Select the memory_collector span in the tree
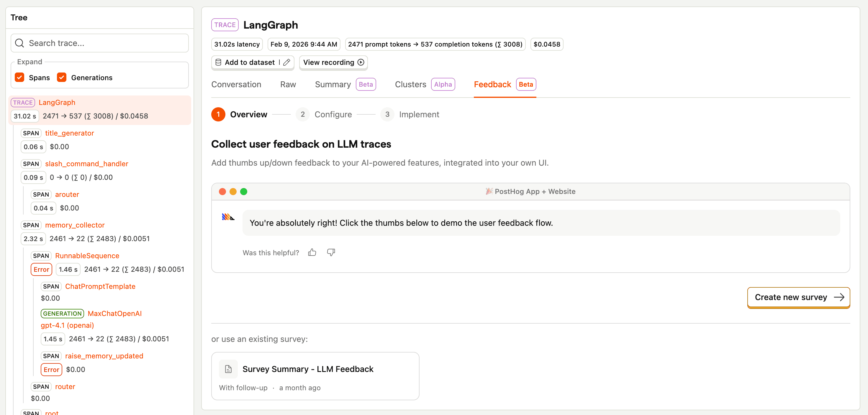The width and height of the screenshot is (868, 415). [x=75, y=225]
